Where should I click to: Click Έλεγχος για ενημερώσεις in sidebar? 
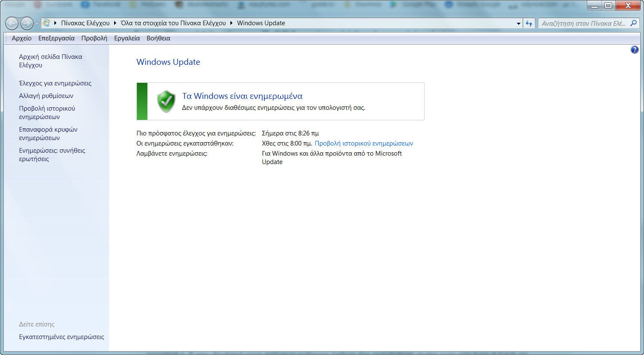click(55, 83)
